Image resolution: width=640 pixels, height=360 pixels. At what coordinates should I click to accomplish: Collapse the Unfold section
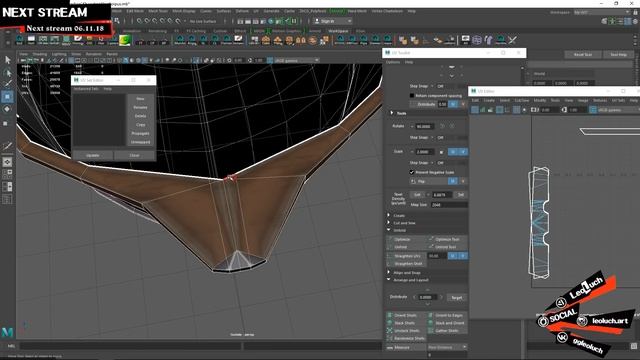coord(389,230)
